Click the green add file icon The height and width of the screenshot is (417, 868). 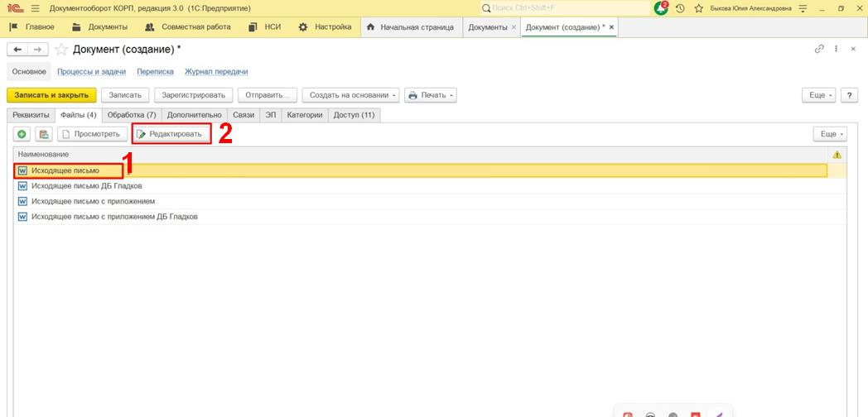[22, 134]
